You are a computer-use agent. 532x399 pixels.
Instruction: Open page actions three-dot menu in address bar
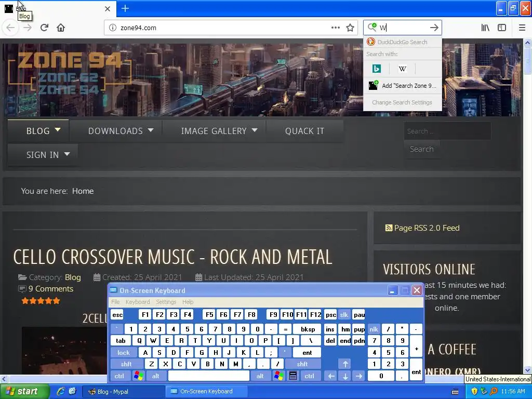point(335,28)
